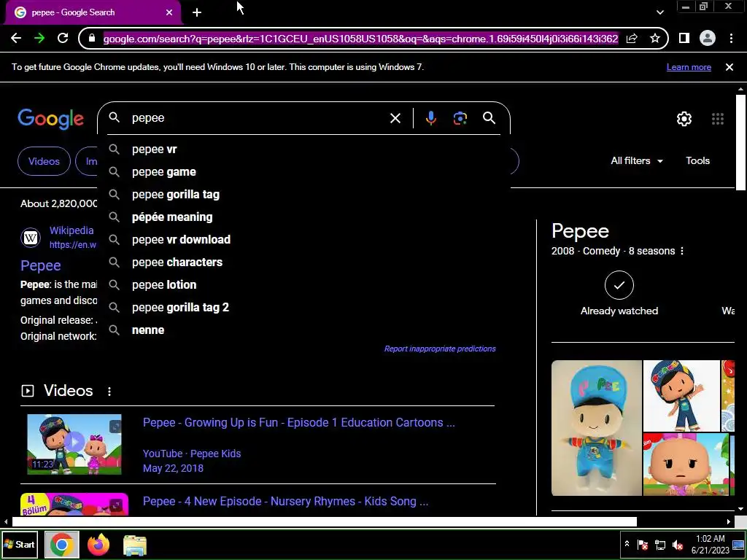
Task: Toggle Chrome side panel
Action: click(684, 38)
